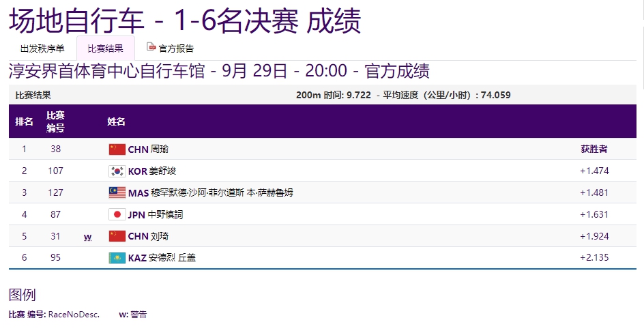644x331 pixels.
Task: Click the China flag next to 刘琦
Action: click(117, 237)
